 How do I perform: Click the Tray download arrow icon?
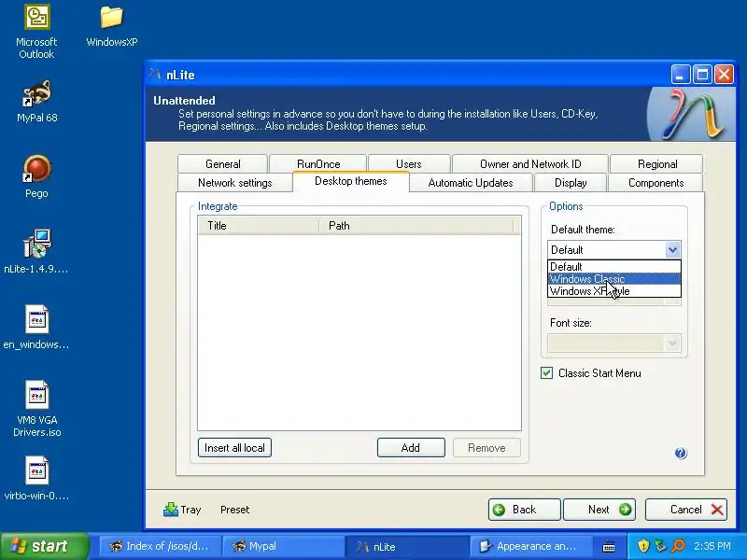pyautogui.click(x=171, y=510)
